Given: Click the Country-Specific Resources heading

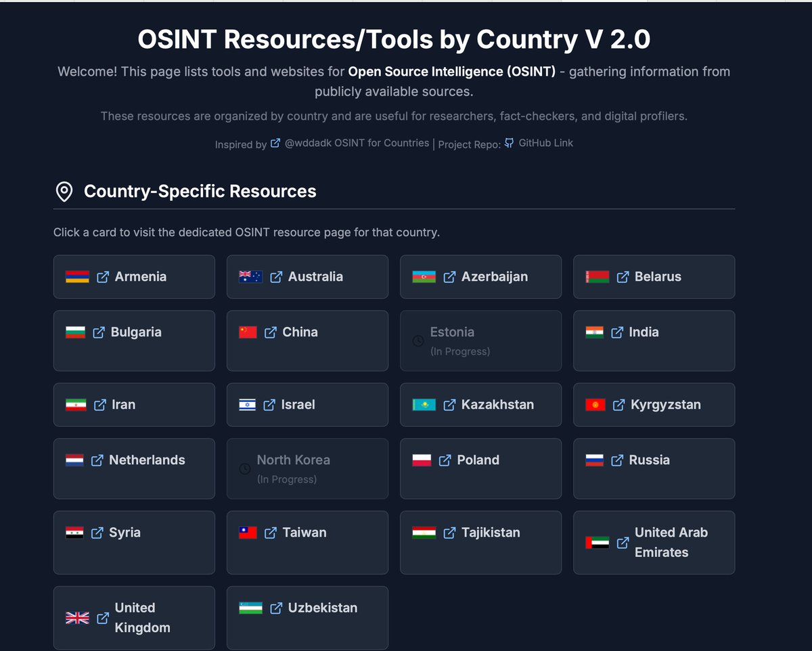Looking at the screenshot, I should pos(200,192).
